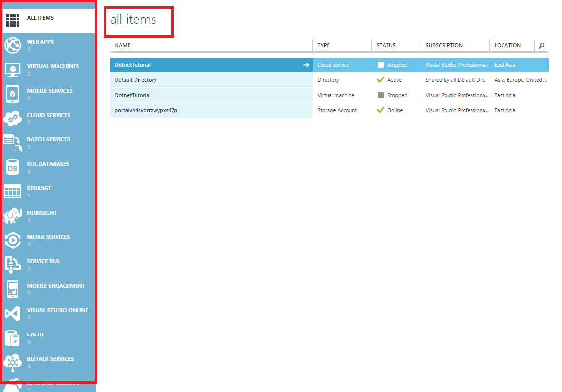Click the 'Online' status text
562x392 pixels.
point(395,110)
